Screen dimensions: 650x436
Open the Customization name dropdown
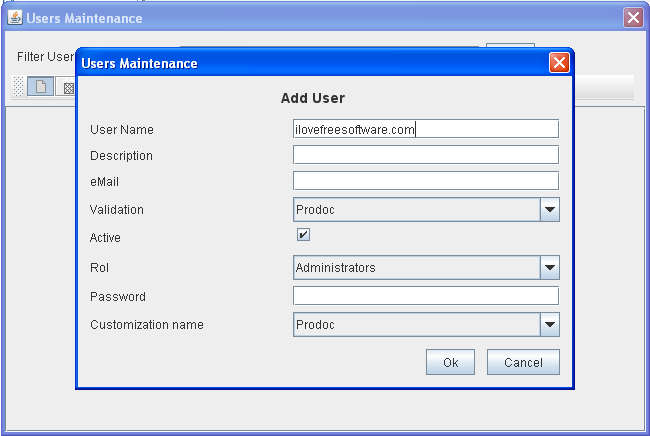[x=549, y=325]
